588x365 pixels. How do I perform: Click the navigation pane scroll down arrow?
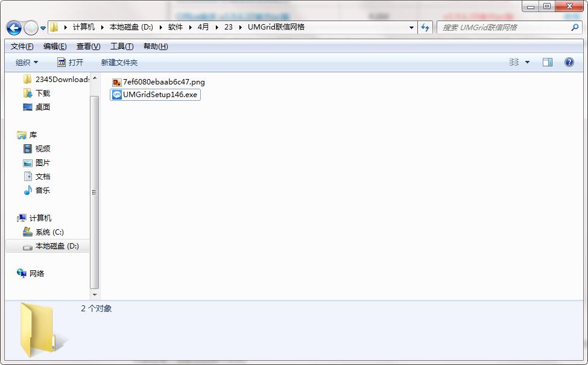pyautogui.click(x=94, y=295)
